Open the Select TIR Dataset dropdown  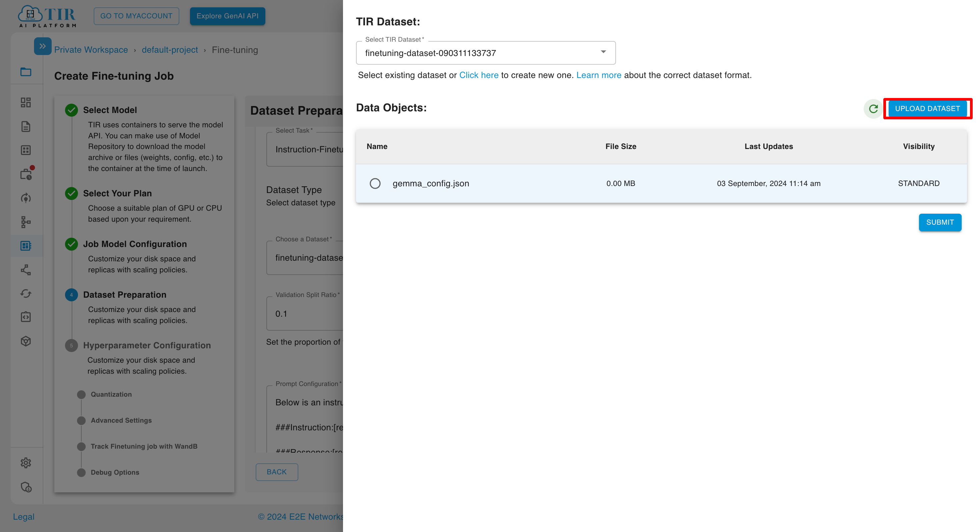486,53
